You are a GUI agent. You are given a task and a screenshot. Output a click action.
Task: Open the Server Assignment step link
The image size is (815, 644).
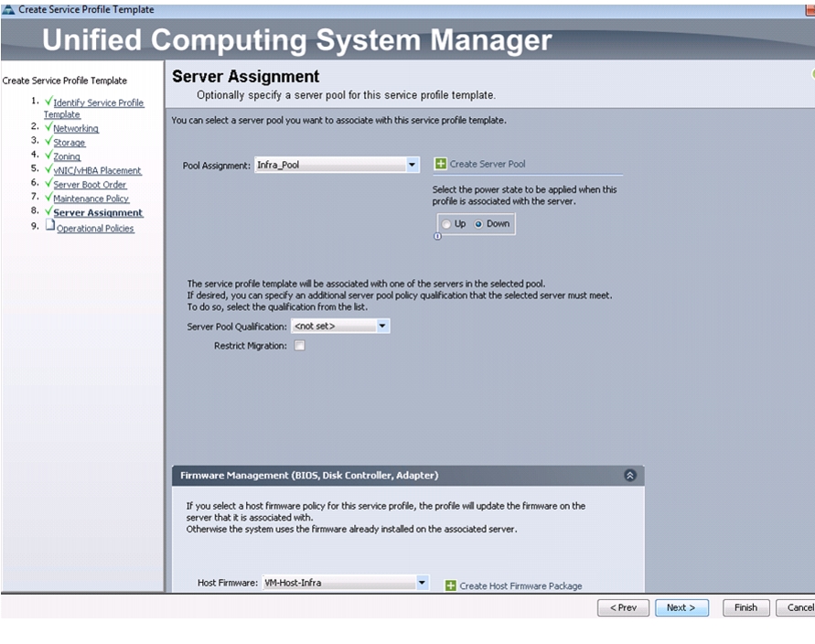pyautogui.click(x=98, y=212)
